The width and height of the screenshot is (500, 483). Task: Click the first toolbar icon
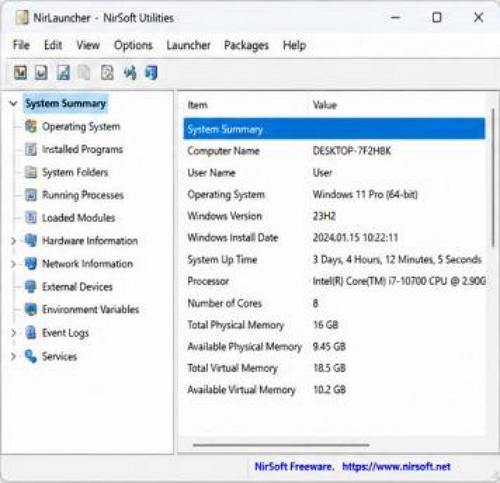coord(20,73)
